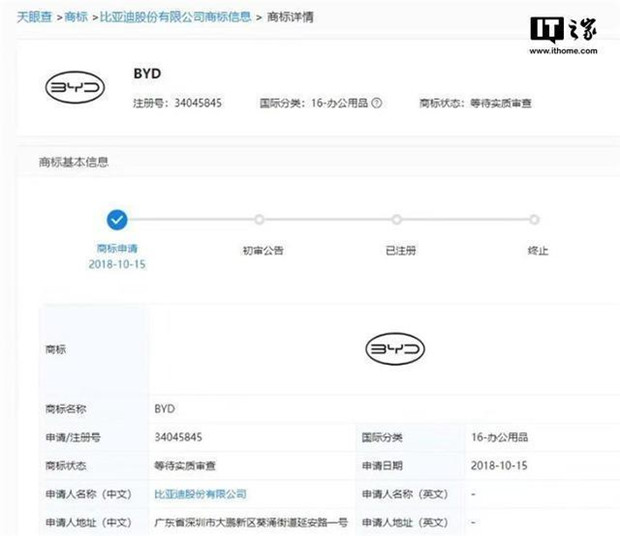Select the 申请日期 value 2018-10-15

(499, 466)
